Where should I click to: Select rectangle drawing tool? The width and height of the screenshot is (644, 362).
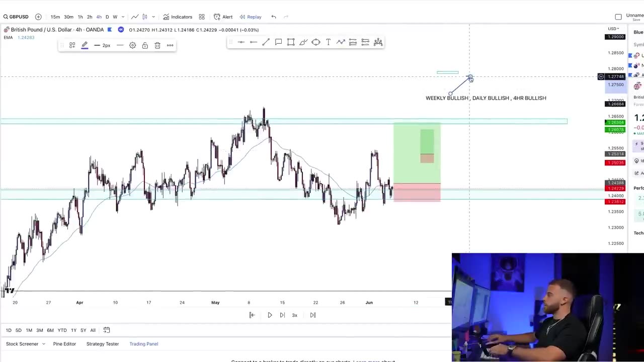pyautogui.click(x=291, y=42)
